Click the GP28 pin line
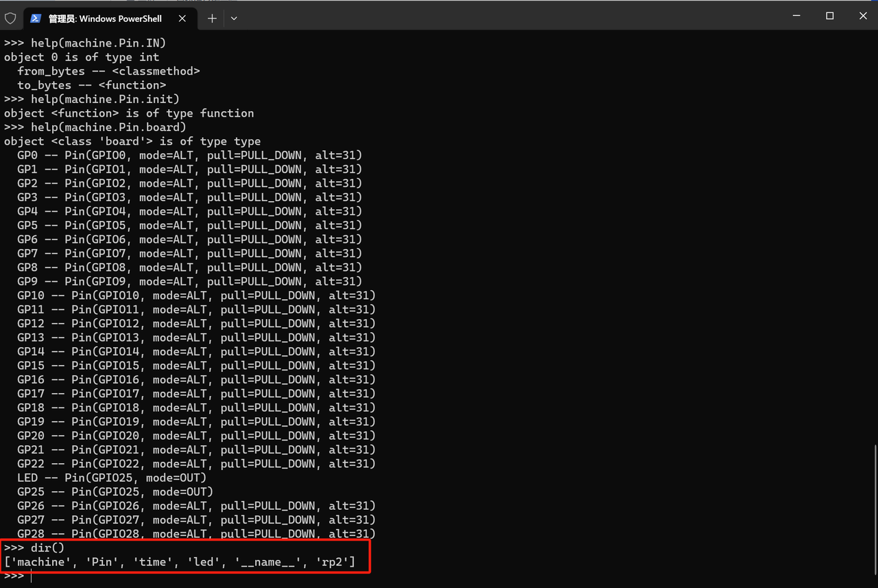The height and width of the screenshot is (588, 878). point(197,534)
